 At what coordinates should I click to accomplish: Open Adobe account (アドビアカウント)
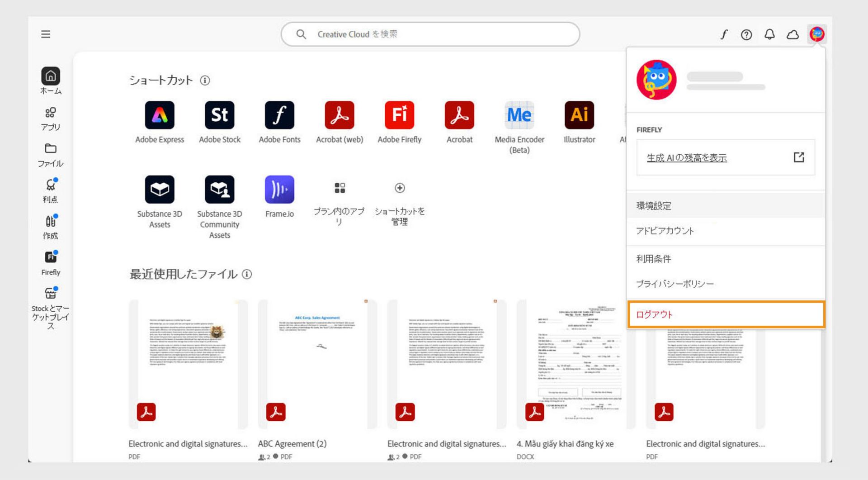(x=726, y=231)
